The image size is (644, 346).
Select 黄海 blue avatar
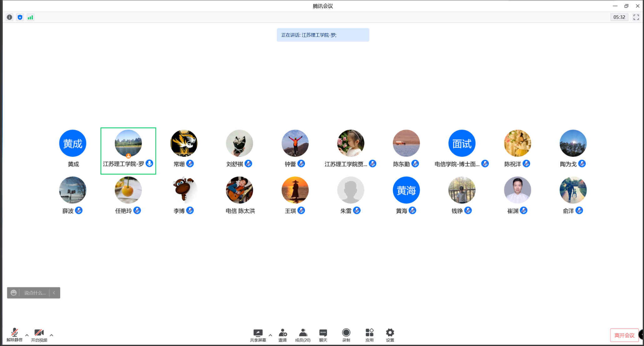406,190
